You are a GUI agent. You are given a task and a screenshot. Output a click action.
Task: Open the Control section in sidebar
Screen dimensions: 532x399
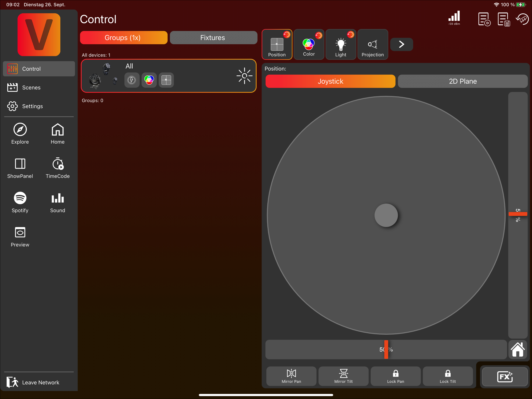[x=39, y=69]
